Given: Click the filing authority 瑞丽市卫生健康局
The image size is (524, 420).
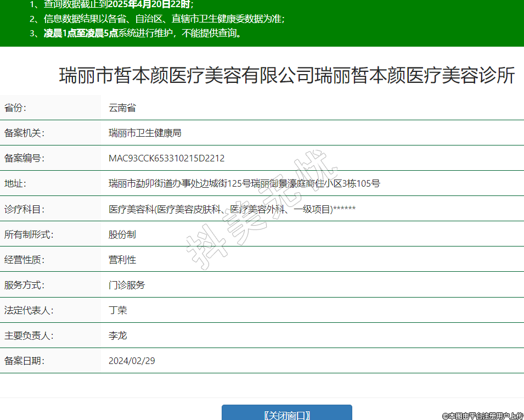Looking at the screenshot, I should pyautogui.click(x=145, y=133).
